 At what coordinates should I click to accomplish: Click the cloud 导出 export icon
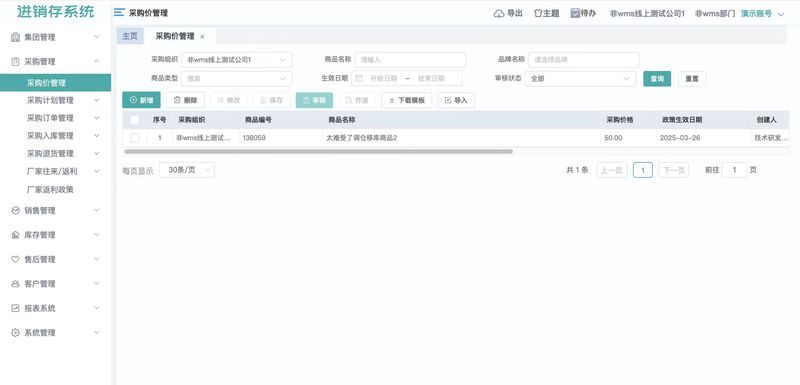point(499,14)
